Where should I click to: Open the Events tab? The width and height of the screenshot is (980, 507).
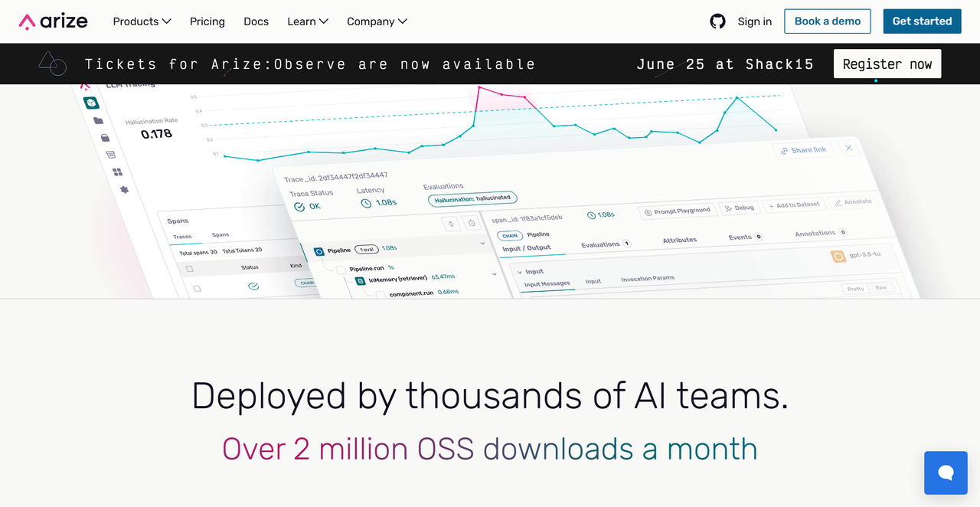coord(745,237)
